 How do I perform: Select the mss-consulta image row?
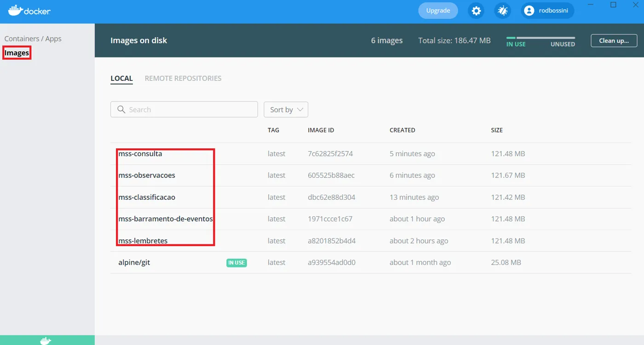pyautogui.click(x=370, y=154)
